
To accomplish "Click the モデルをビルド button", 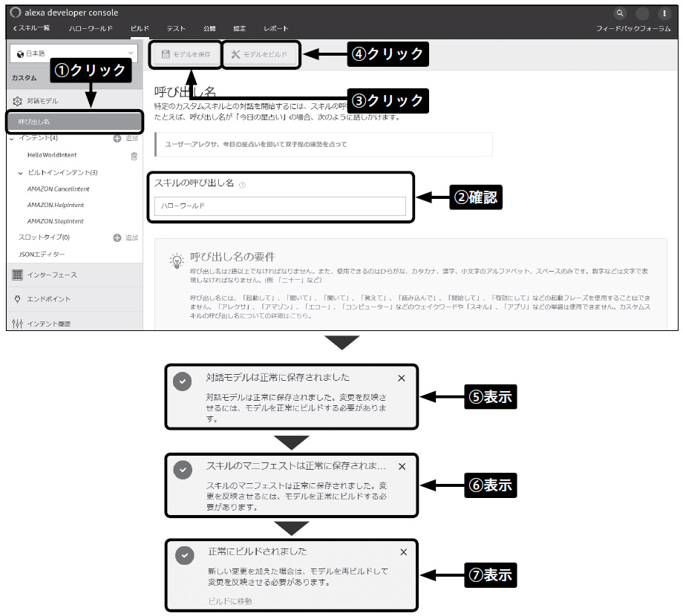I will [259, 54].
